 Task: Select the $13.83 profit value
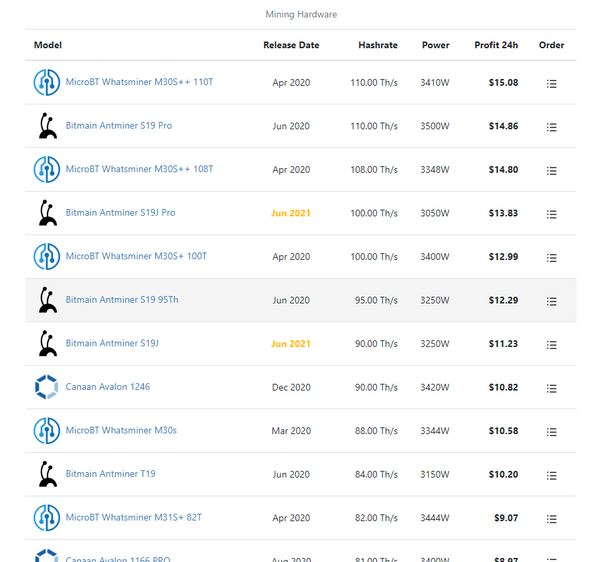(x=503, y=213)
